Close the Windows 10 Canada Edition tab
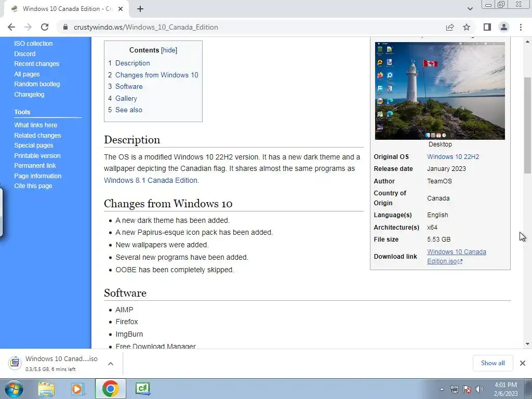 coord(121,9)
